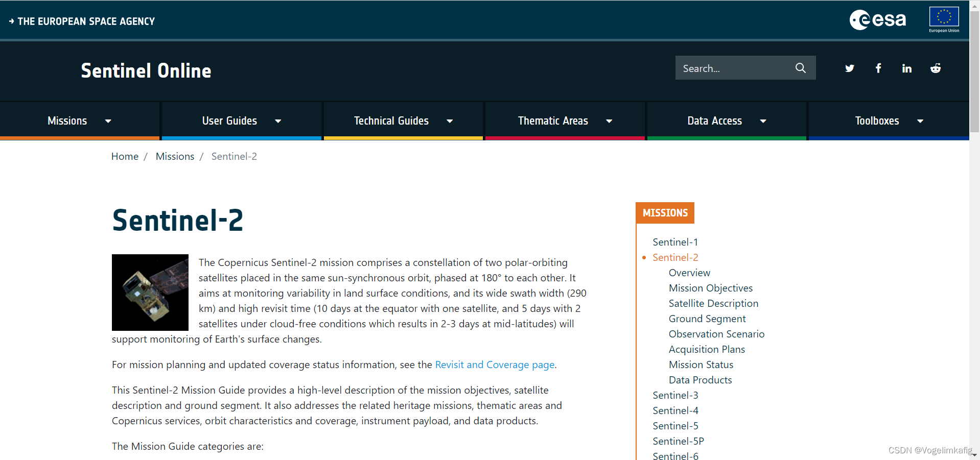This screenshot has height=460, width=980.
Task: Open the Mission Objectives sidebar link
Action: pyautogui.click(x=711, y=288)
